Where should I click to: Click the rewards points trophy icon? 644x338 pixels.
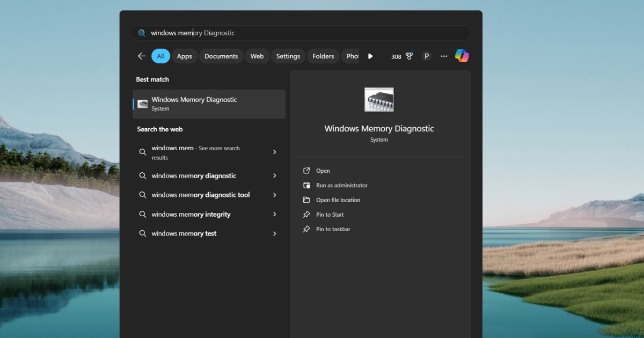click(x=409, y=56)
